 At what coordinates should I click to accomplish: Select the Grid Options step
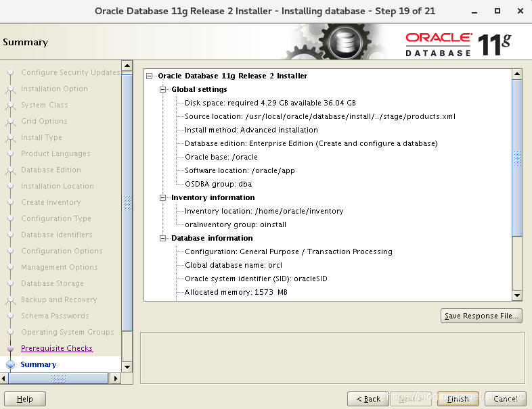click(x=44, y=121)
